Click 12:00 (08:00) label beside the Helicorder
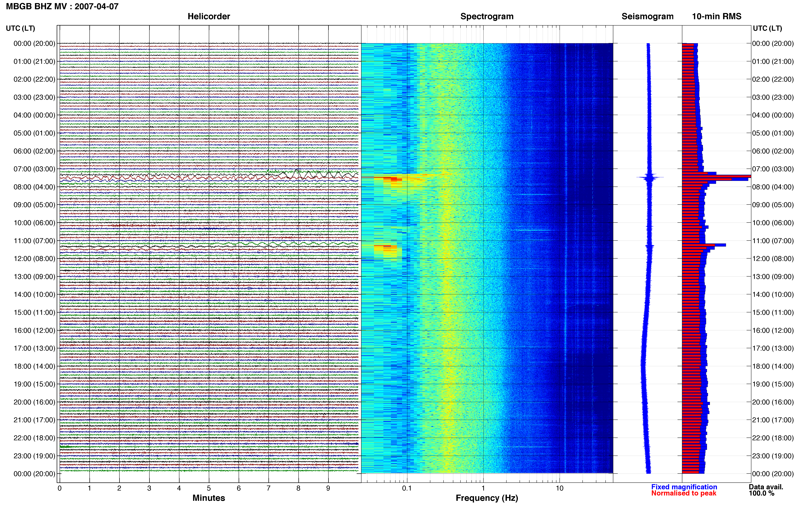Viewport: 812px width, 508px height. pyautogui.click(x=34, y=259)
